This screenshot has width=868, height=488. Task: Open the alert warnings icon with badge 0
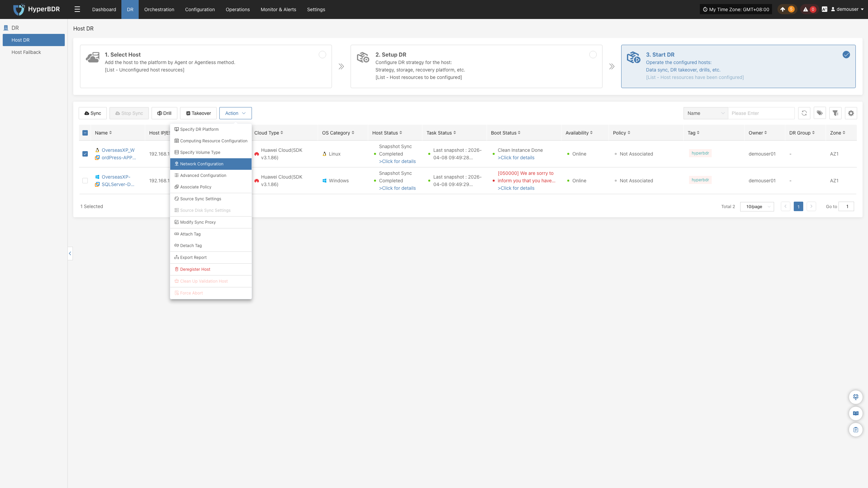pos(809,9)
